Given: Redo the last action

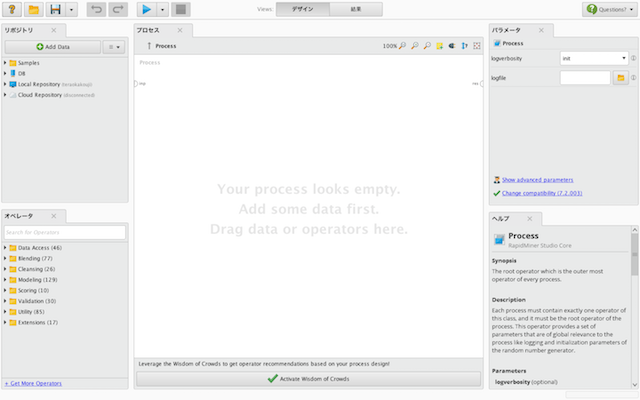Looking at the screenshot, I should click(x=118, y=9).
